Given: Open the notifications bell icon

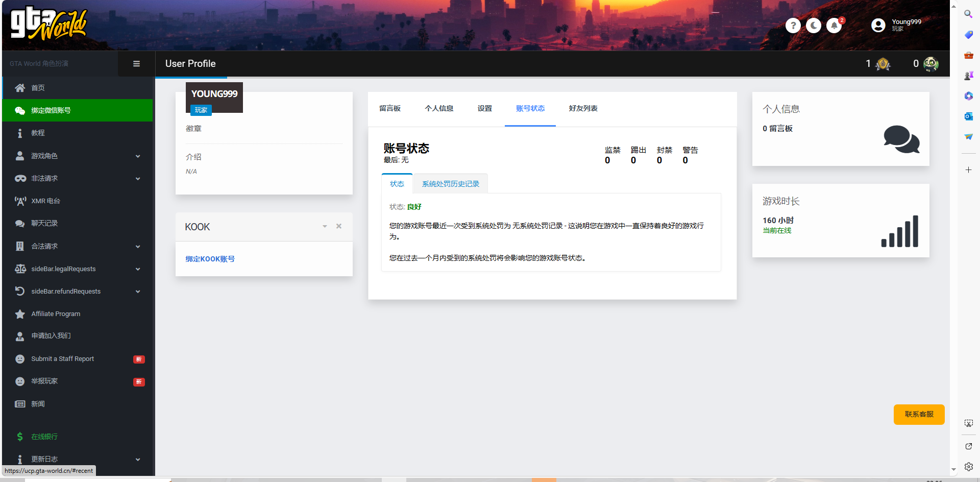Looking at the screenshot, I should (834, 26).
